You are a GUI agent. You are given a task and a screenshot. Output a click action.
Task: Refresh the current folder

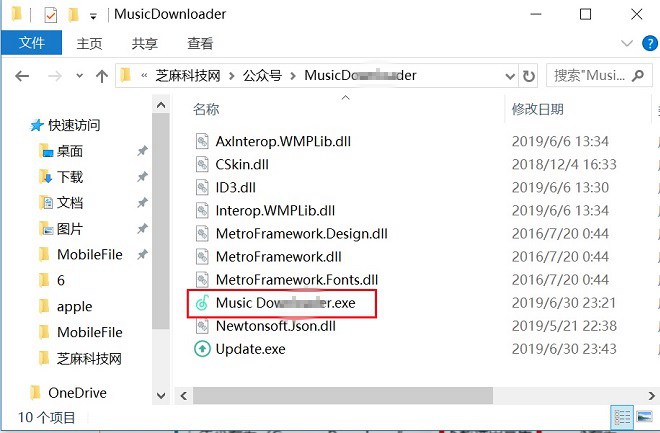coord(529,76)
